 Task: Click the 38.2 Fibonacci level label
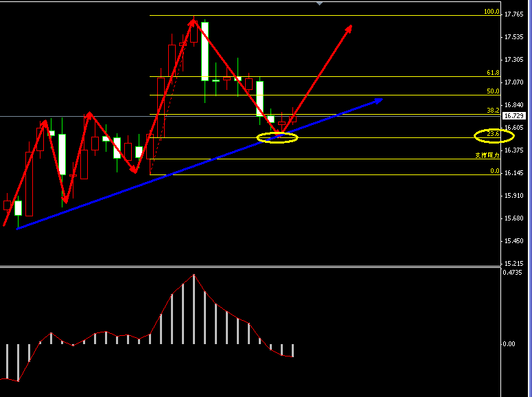coord(492,110)
